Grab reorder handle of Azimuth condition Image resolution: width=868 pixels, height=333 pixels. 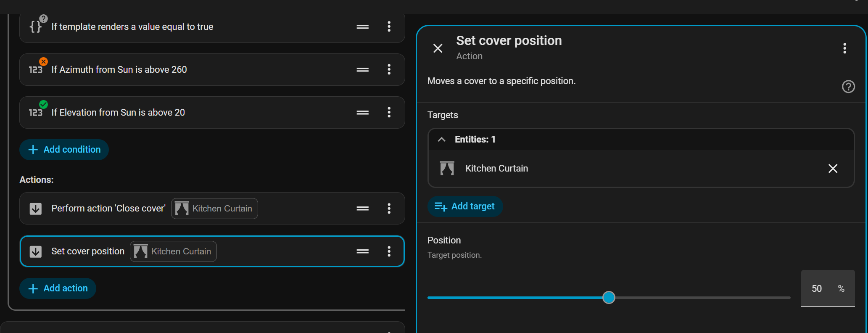(363, 69)
